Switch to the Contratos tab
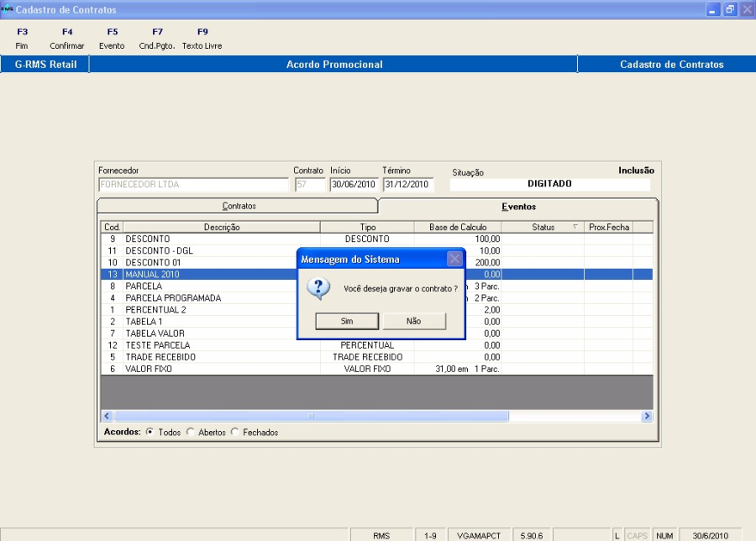The height and width of the screenshot is (541, 756). point(239,206)
